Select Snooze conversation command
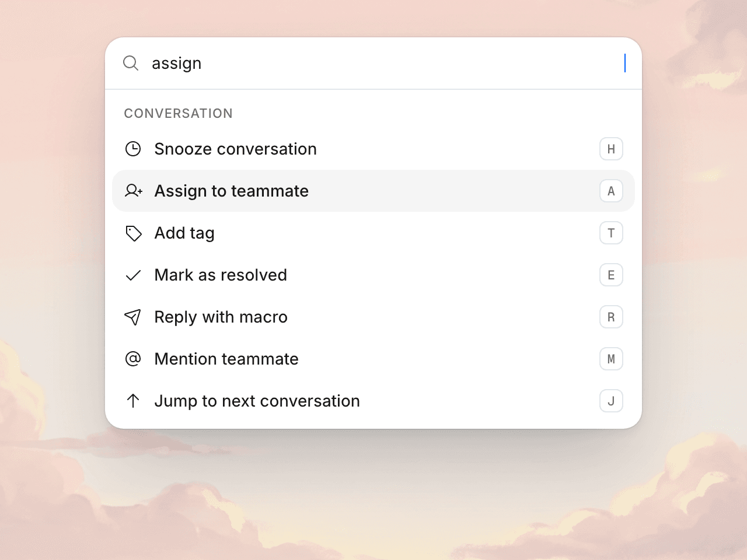The width and height of the screenshot is (747, 560). (x=373, y=149)
